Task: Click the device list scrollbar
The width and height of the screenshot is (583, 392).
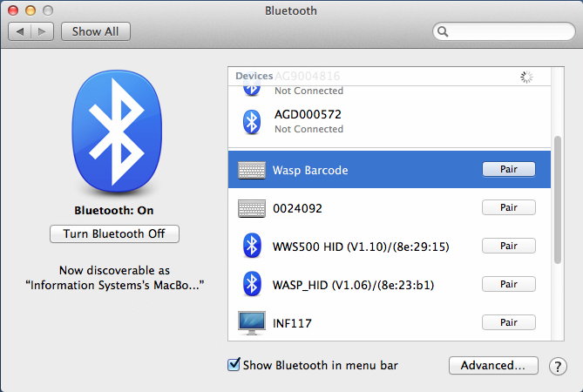Action: click(558, 199)
